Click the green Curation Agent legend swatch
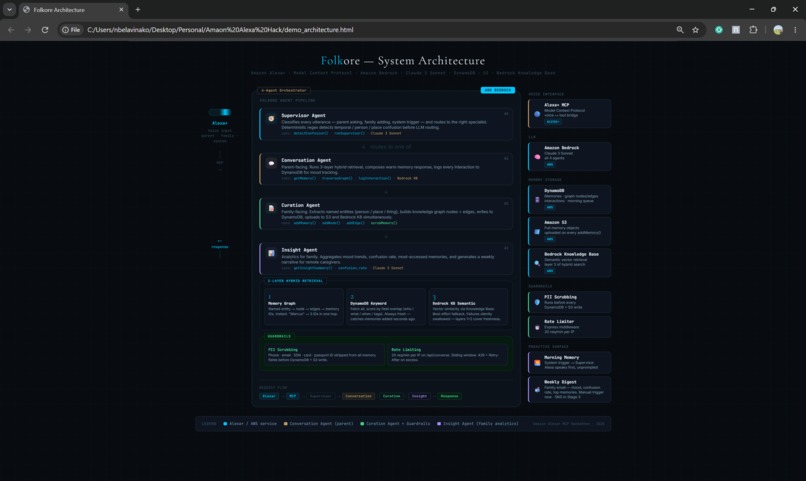Image resolution: width=806 pixels, height=481 pixels. pyautogui.click(x=362, y=424)
